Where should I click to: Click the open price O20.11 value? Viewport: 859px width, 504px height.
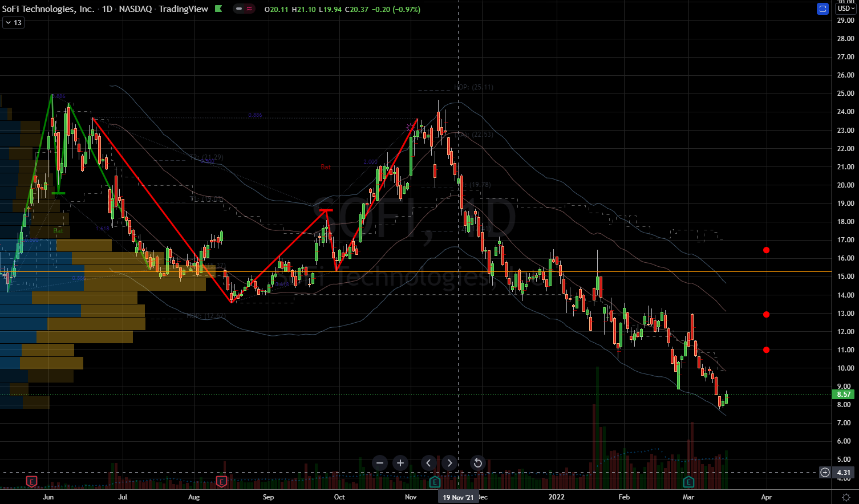277,9
